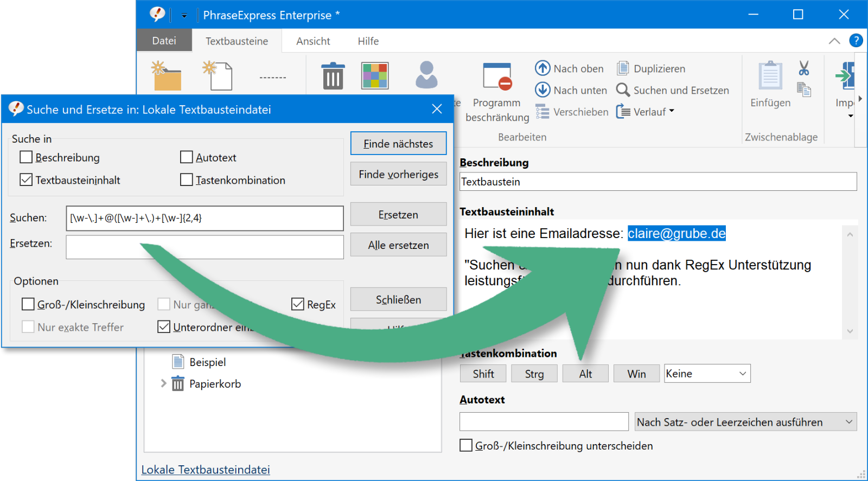Screen dimensions: 868x481
Task: Open the colored squares icon in ribbon
Action: coord(375,76)
